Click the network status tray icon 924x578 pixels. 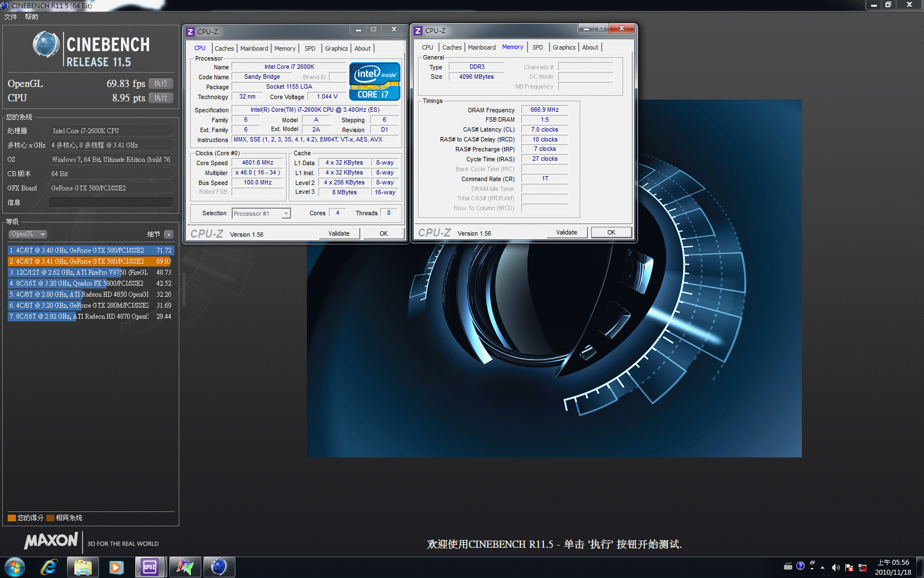coord(862,568)
